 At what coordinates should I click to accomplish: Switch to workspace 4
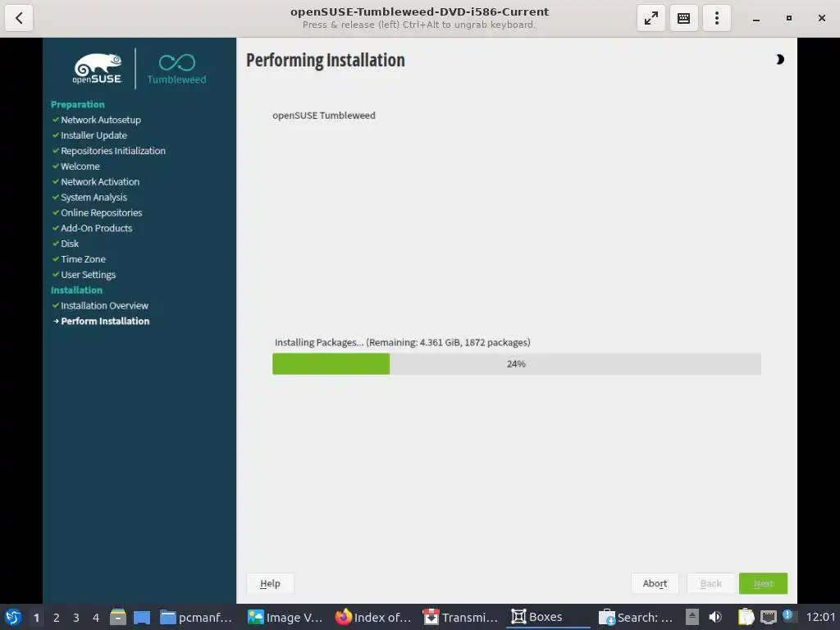point(96,617)
